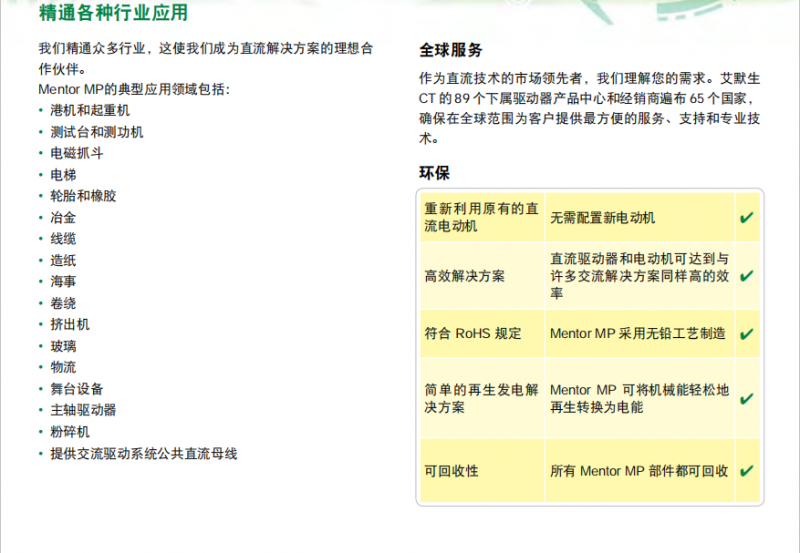800x553 pixels.
Task: Click the green checkmark in the 高效解决方案 row
Action: click(x=746, y=276)
